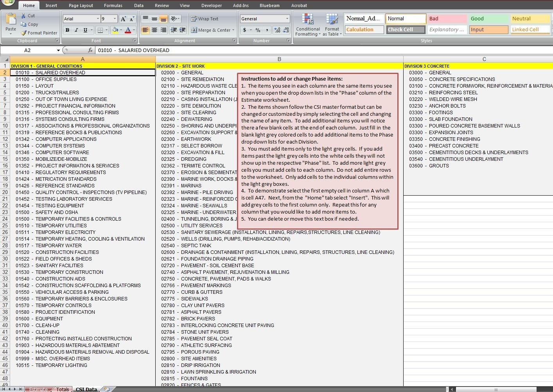Apply the Bad cell style

pos(447,18)
